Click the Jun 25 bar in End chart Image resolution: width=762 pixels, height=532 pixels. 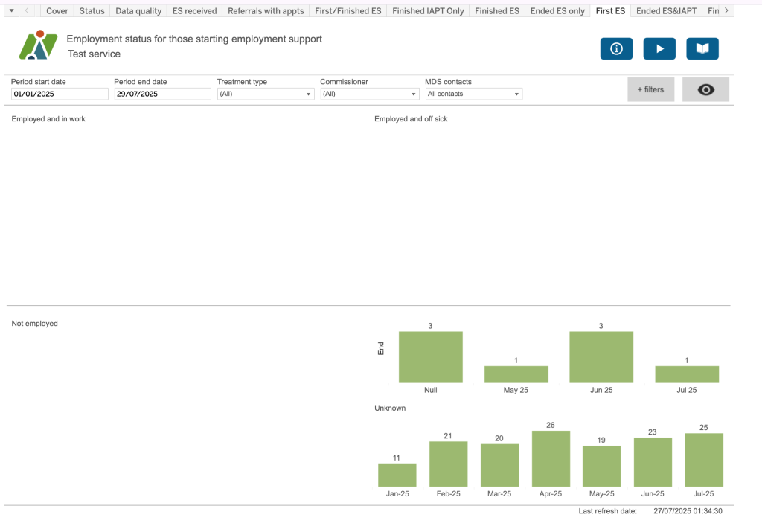click(601, 357)
